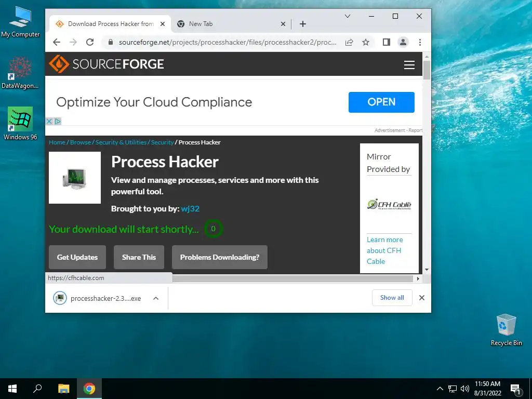Click the Home breadcrumb link
The height and width of the screenshot is (399, 532).
(57, 142)
